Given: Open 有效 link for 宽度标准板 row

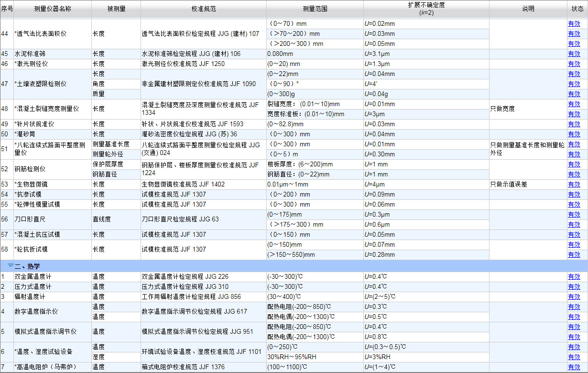Looking at the screenshot, I should tap(574, 114).
